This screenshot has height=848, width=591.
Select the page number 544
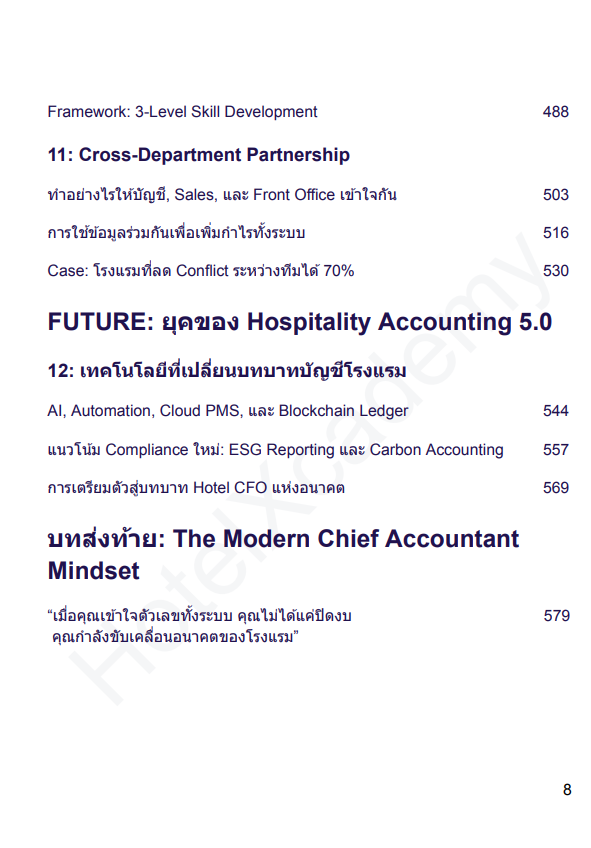point(556,411)
